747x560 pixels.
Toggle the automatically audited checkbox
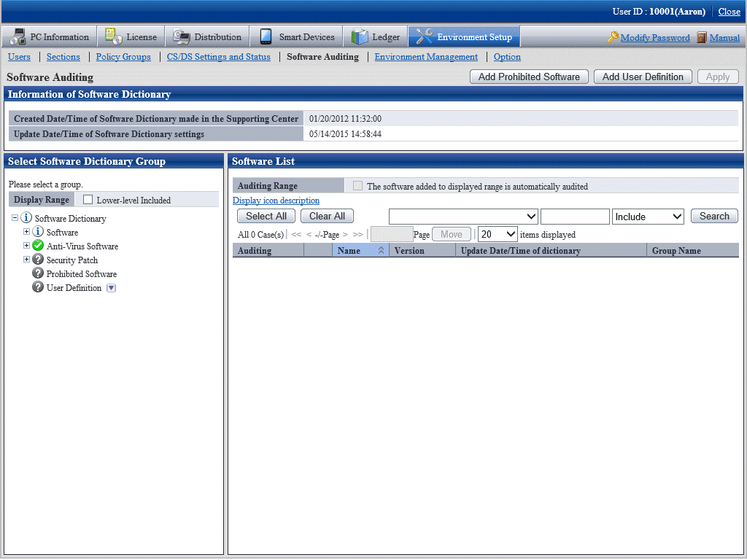(x=357, y=186)
